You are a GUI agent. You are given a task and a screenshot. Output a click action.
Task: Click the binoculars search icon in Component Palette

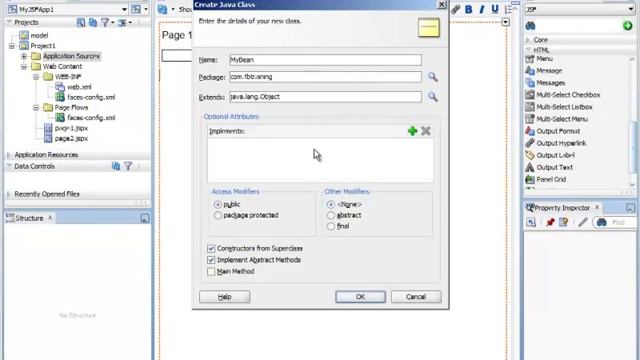click(x=530, y=26)
